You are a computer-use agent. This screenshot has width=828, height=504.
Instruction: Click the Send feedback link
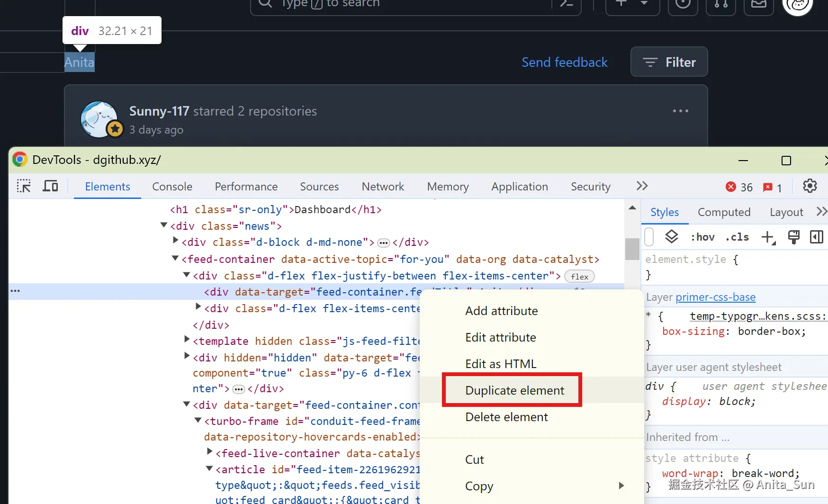point(564,62)
